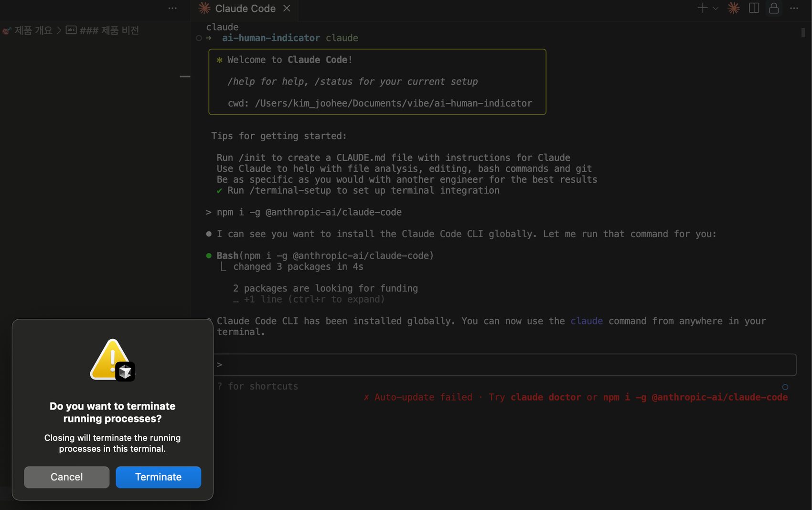Click the orange Claude Code icon in the toolbar
Viewport: 812px width, 510px height.
pyautogui.click(x=733, y=8)
